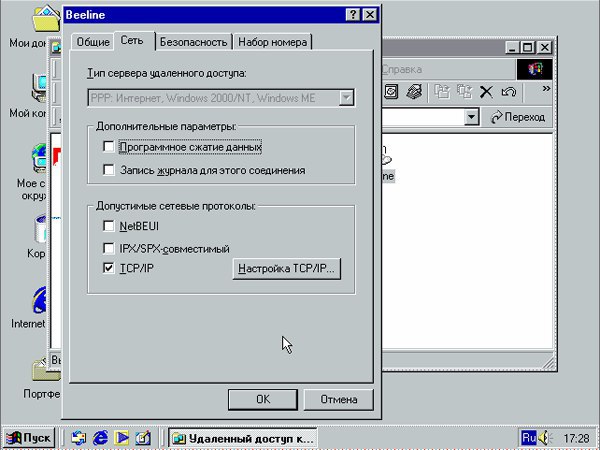600x450 pixels.
Task: Enable the NetBEUI protocol checkbox
Action: pyautogui.click(x=109, y=226)
